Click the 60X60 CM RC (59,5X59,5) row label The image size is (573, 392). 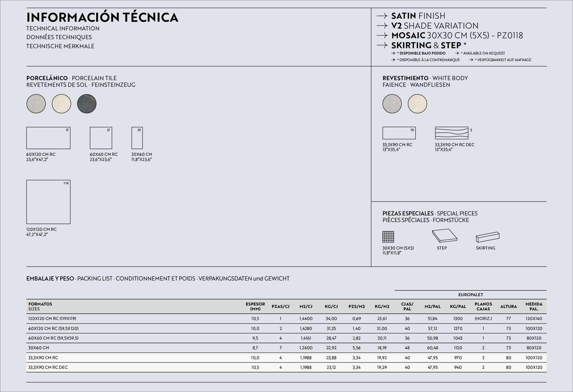pyautogui.click(x=53, y=338)
